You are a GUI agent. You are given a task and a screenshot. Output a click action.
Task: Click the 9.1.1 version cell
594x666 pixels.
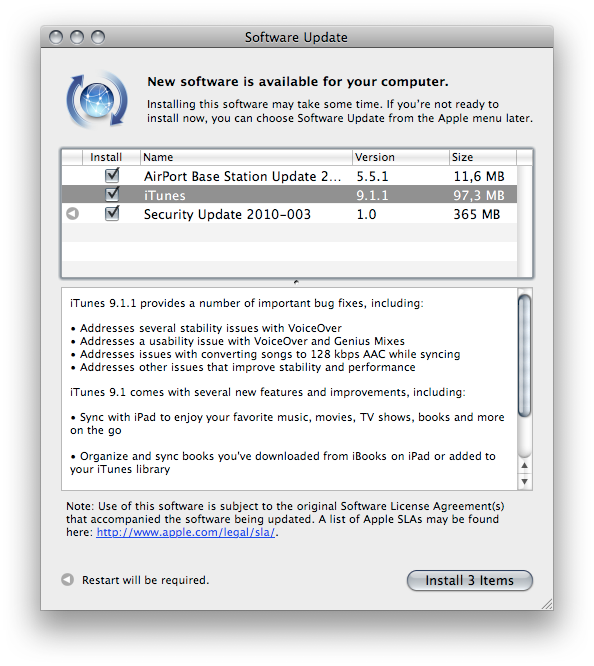372,195
